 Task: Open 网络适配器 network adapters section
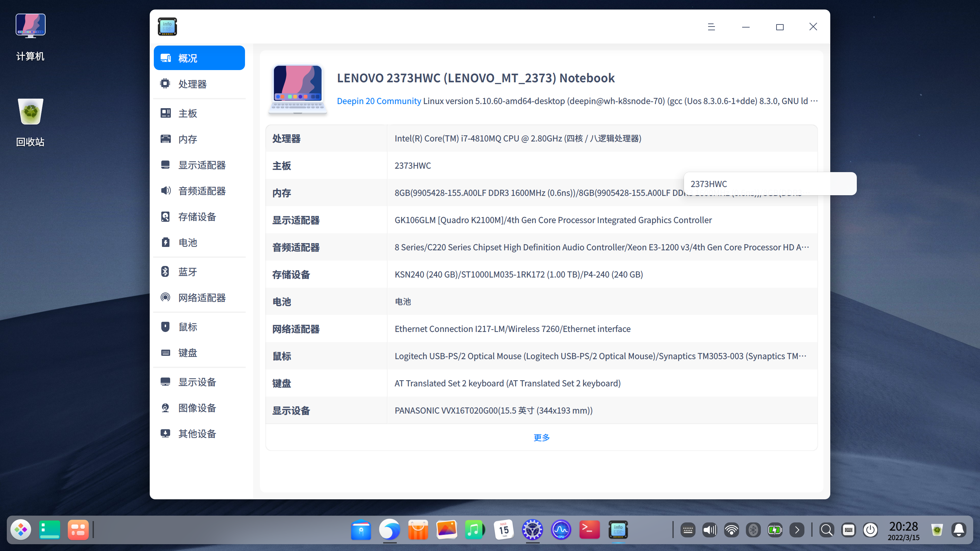pos(202,298)
